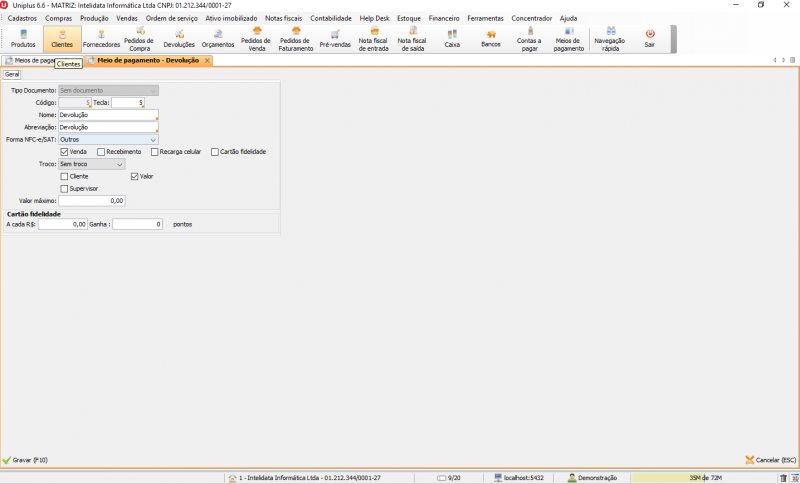Open the Notas fiscais menu
Viewport: 800px width, 484px height.
[x=284, y=18]
